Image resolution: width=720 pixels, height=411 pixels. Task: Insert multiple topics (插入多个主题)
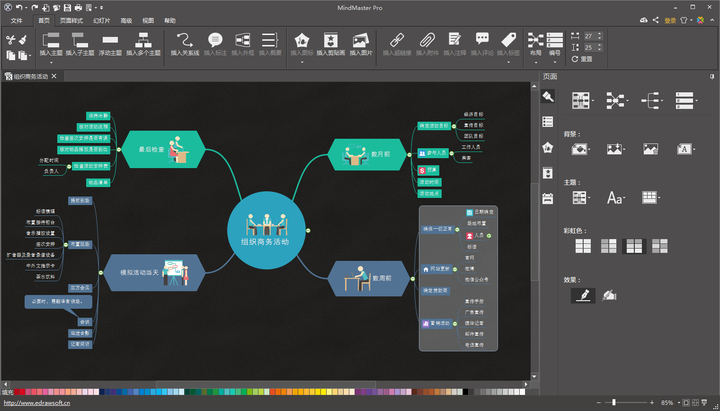pyautogui.click(x=143, y=45)
